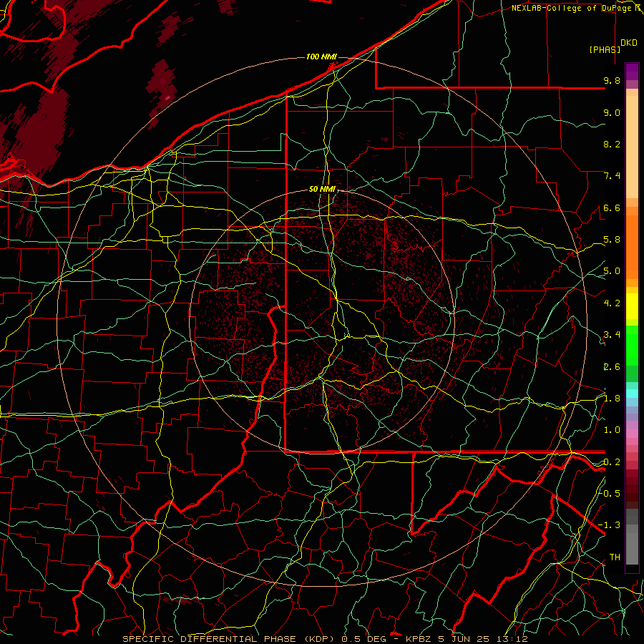Pick the pink segment of the color bar
Viewport: 644px width, 644px height.
point(632,434)
